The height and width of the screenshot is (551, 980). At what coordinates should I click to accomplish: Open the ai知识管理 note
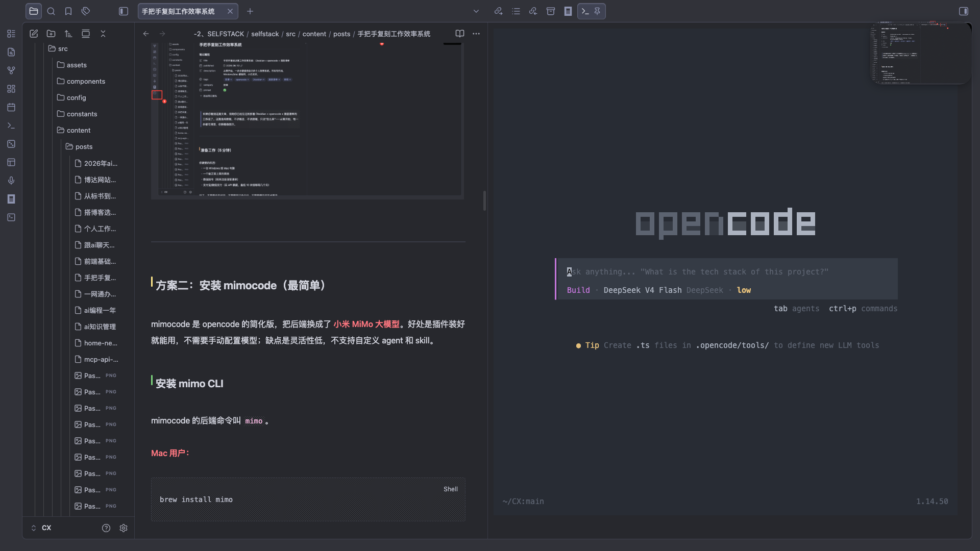pos(100,327)
